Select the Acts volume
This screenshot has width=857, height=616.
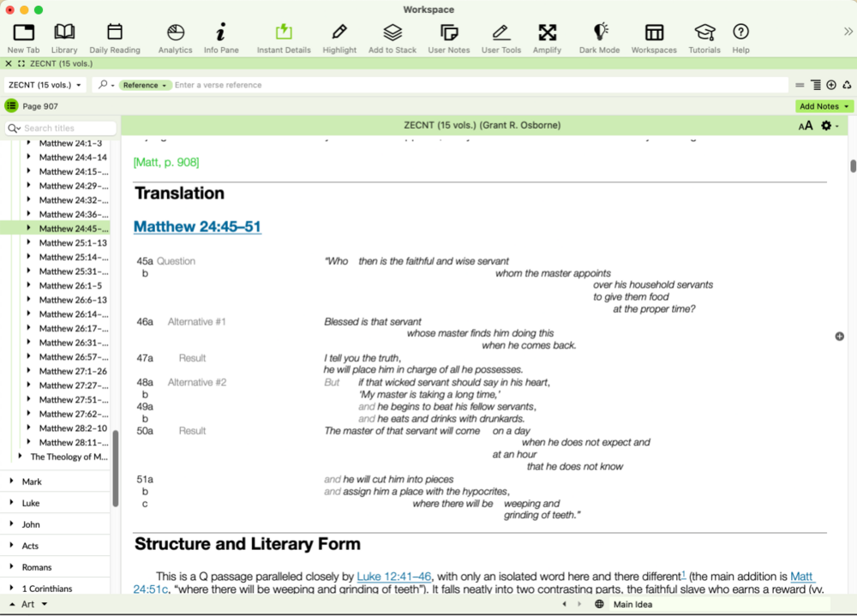tap(30, 546)
